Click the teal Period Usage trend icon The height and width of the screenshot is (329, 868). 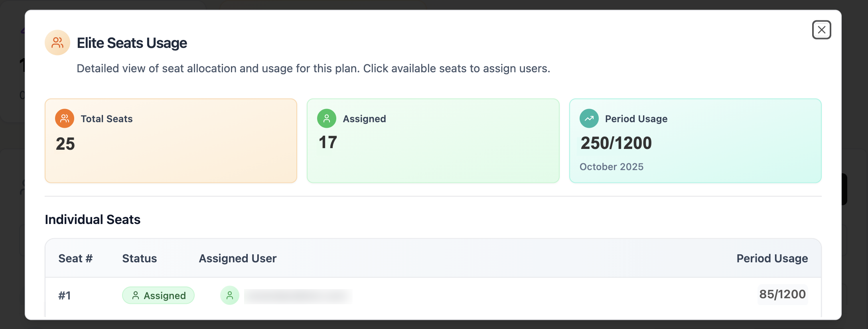[589, 119]
